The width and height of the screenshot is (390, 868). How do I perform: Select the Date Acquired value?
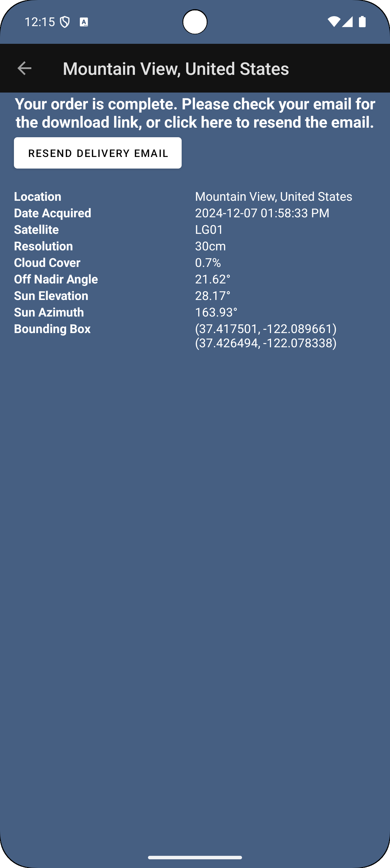262,213
